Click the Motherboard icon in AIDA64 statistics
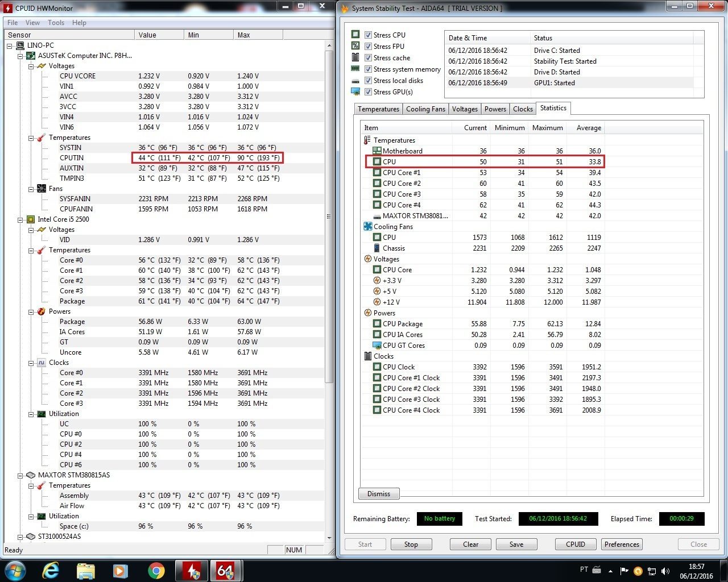728x582 pixels. tap(377, 151)
